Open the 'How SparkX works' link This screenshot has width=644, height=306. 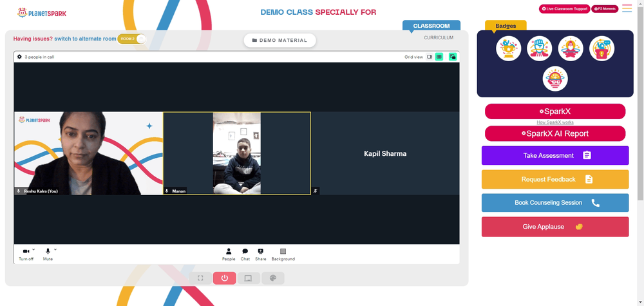(555, 122)
